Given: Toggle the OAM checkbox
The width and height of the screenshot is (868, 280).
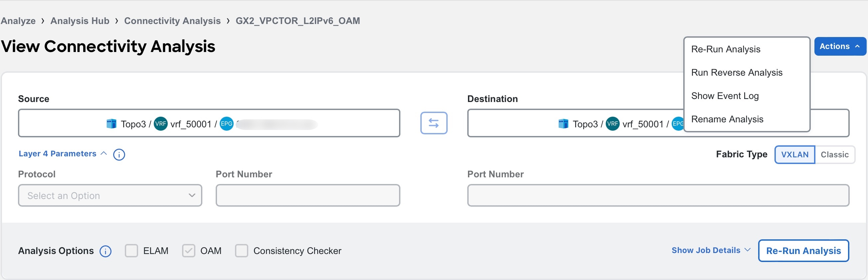Looking at the screenshot, I should coord(188,251).
